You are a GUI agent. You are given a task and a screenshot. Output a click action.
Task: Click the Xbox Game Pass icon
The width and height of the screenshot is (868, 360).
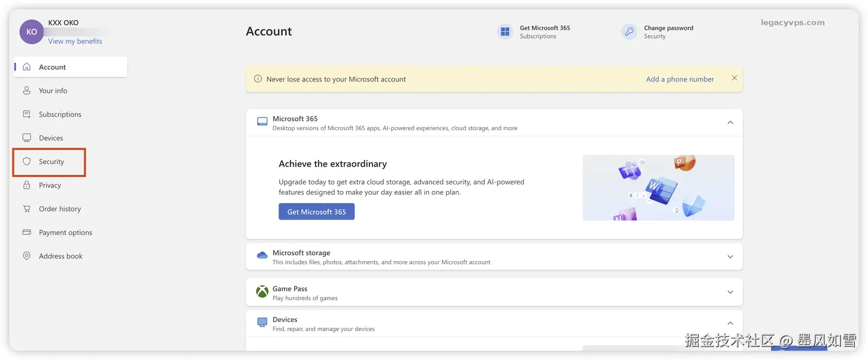click(x=262, y=292)
